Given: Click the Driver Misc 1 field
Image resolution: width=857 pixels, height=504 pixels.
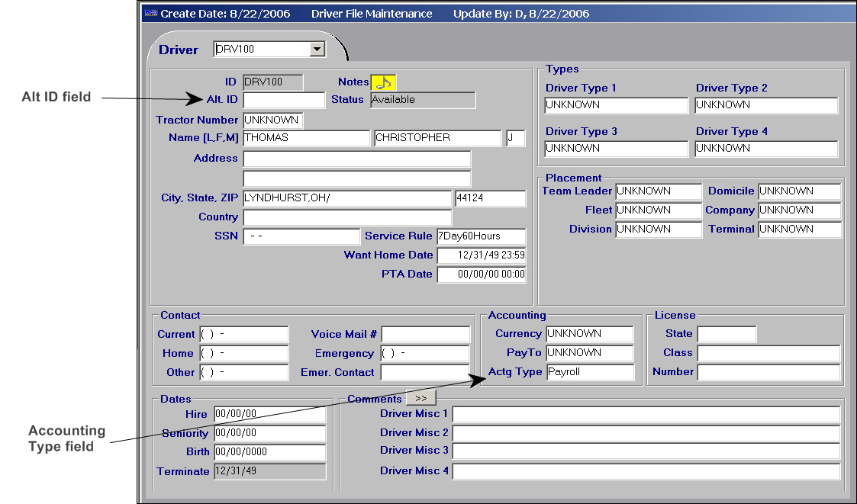Looking at the screenshot, I should tap(646, 415).
